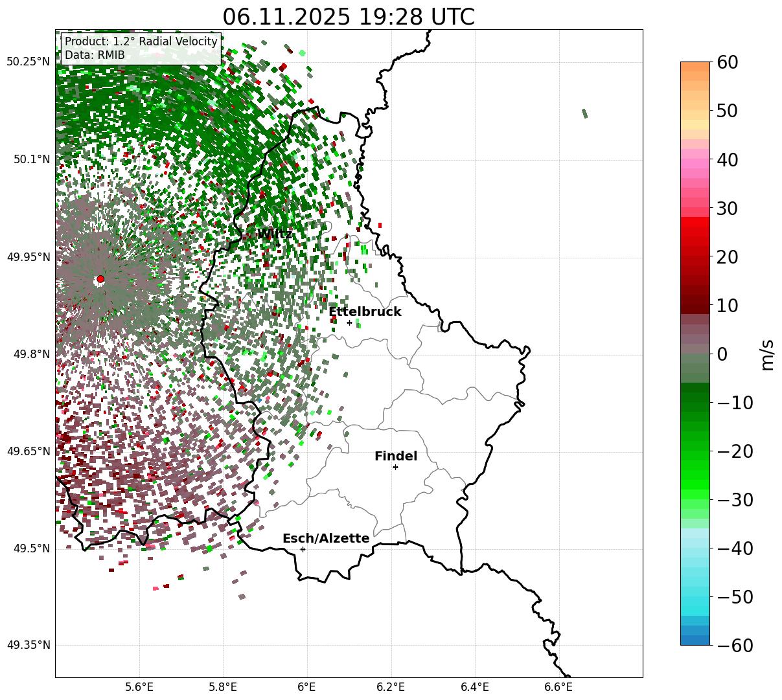Click the 60 tick on colorbar
Image resolution: width=782 pixels, height=700 pixels.
tap(729, 62)
